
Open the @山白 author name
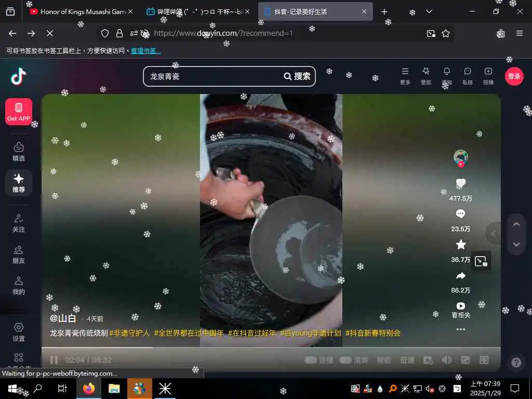tap(63, 318)
